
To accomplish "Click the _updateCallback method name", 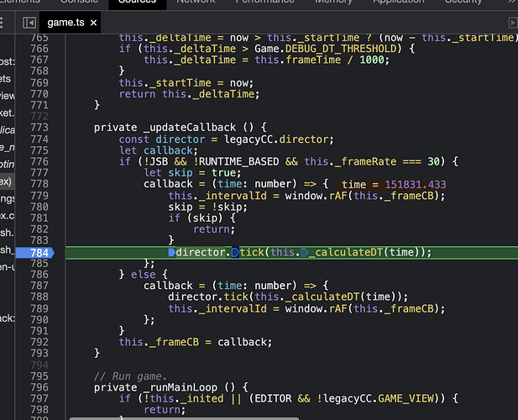I will tap(190, 128).
